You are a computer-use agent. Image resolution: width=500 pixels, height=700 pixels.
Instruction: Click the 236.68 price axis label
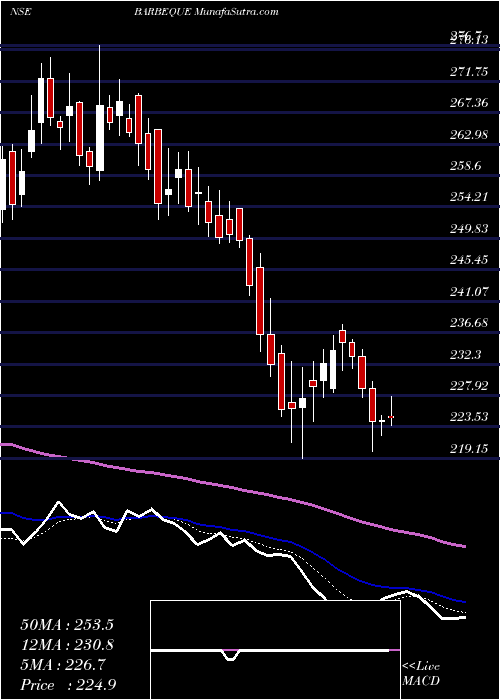469,323
